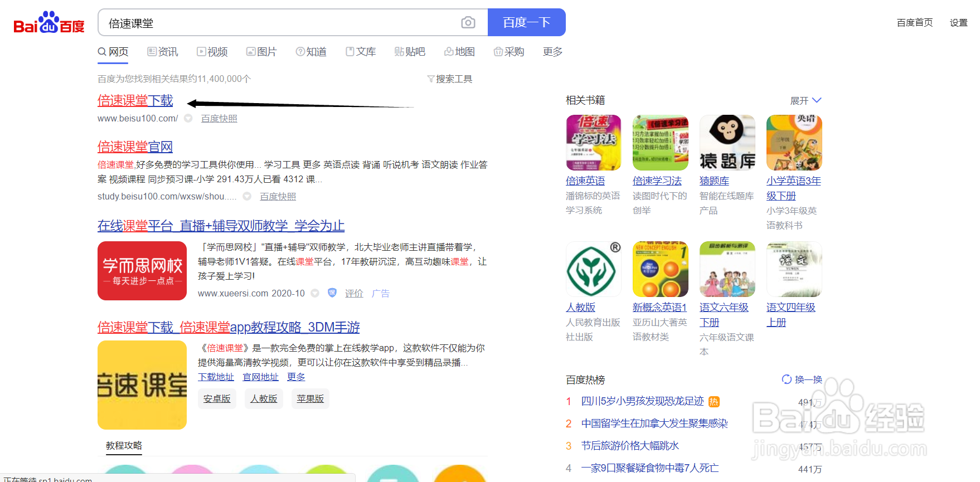
Task: Open hot topic 节后旅游价格大幅跳水
Action: (630, 446)
